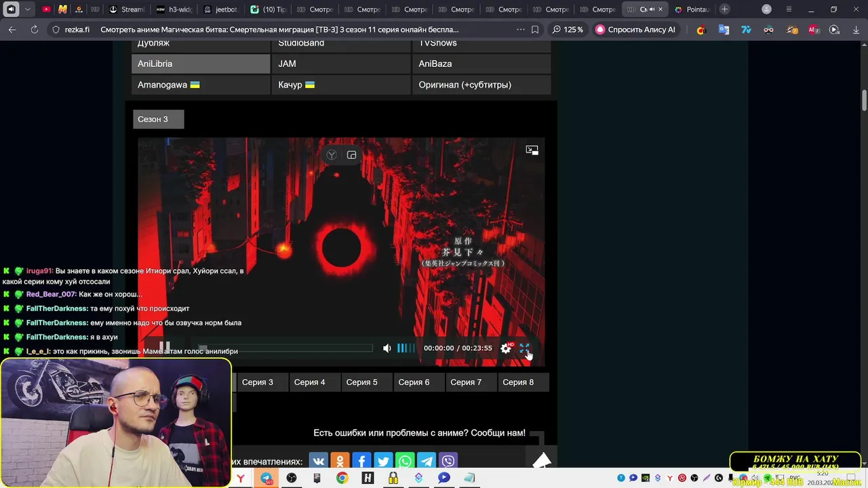The image size is (868, 488).
Task: Open the address bar three-dots menu
Action: pos(520,30)
